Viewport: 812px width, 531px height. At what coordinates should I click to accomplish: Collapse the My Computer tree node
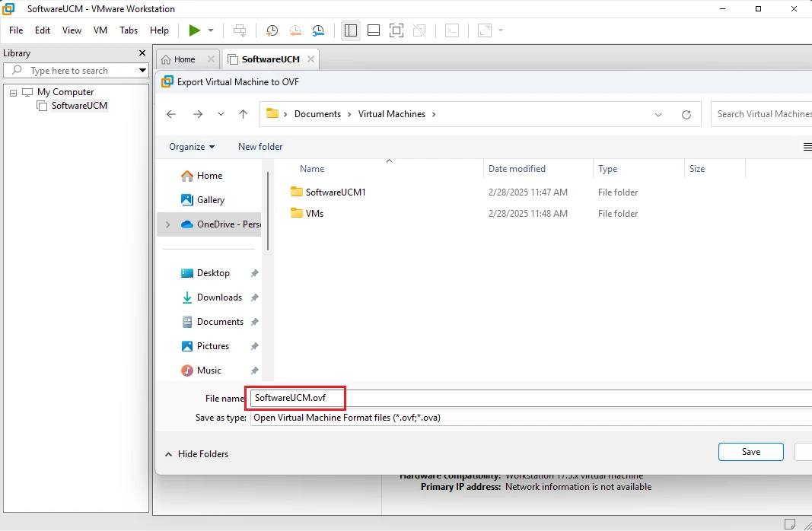[14, 93]
